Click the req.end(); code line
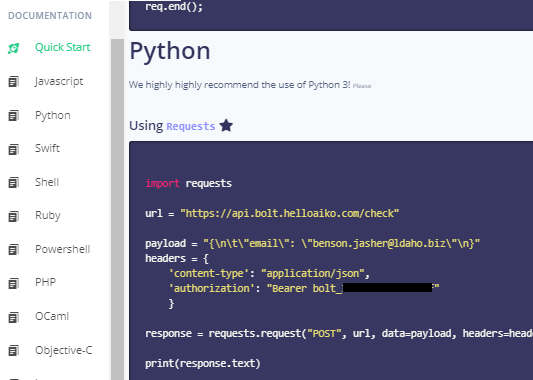The image size is (533, 380). (x=174, y=7)
